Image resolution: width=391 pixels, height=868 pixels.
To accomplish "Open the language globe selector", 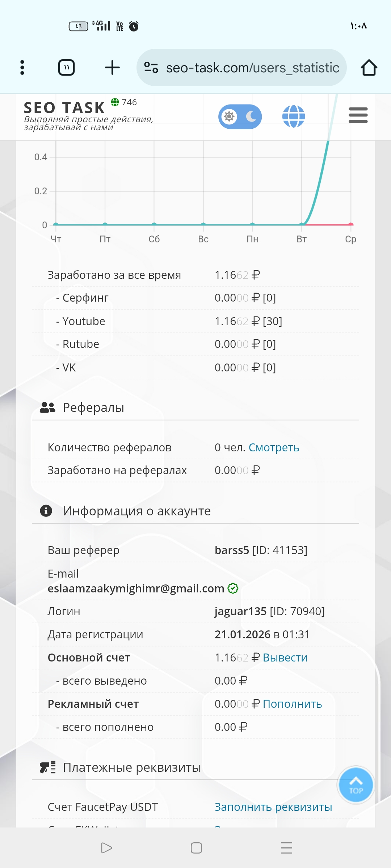I will pyautogui.click(x=293, y=116).
